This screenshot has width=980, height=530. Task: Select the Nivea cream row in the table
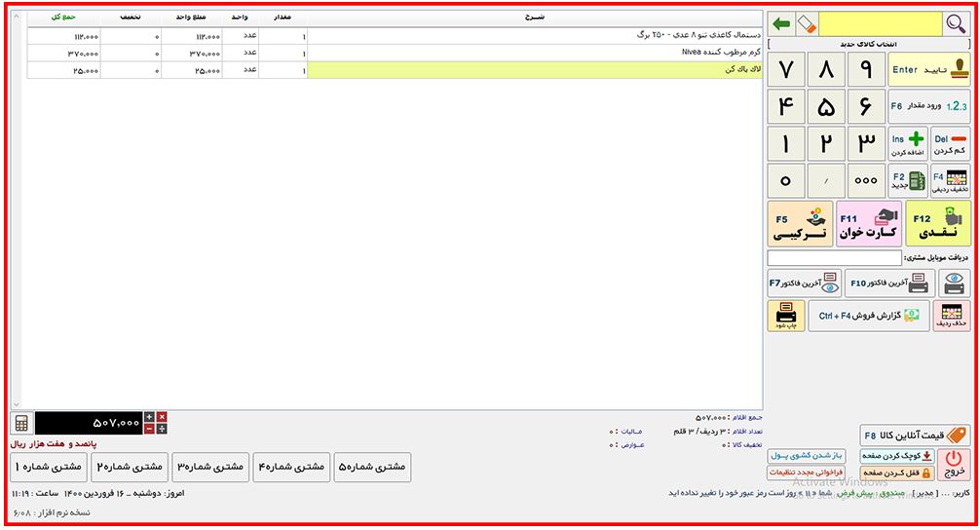point(487,53)
